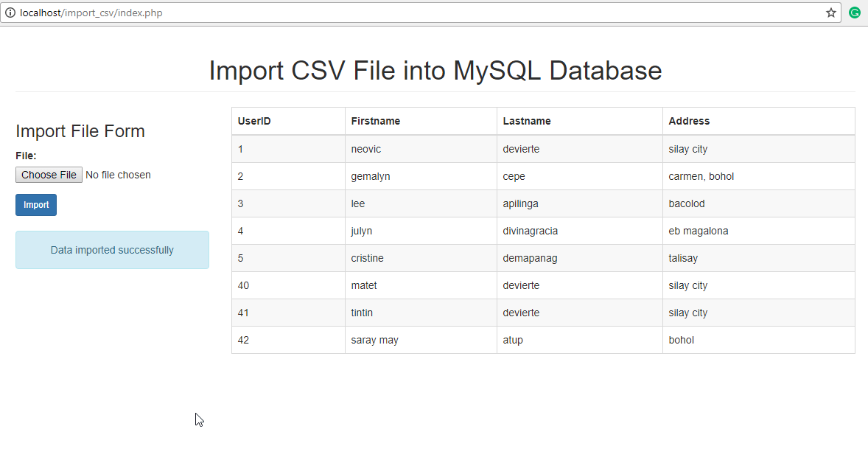
Task: Click the Data imported successfully alert
Action: click(x=112, y=250)
